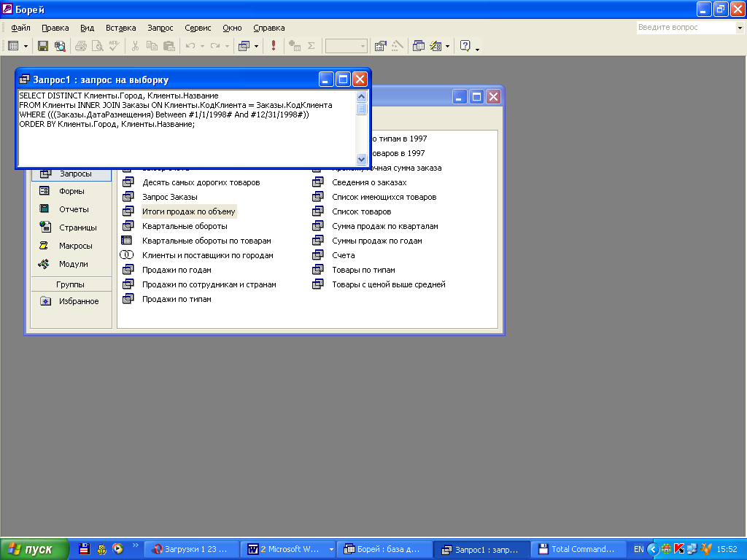Click the Properties toolbar icon

(380, 46)
